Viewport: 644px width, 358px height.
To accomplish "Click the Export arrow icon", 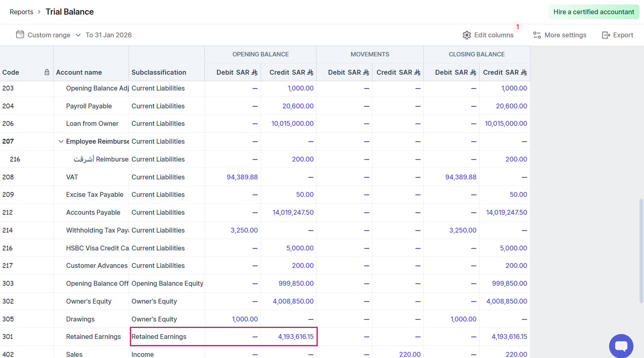I will [x=606, y=35].
